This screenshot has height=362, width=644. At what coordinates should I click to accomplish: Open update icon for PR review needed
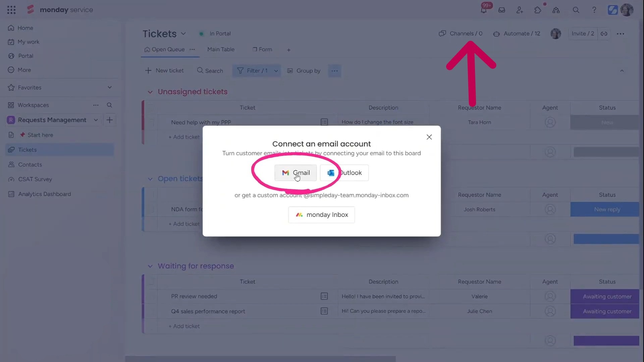click(324, 296)
